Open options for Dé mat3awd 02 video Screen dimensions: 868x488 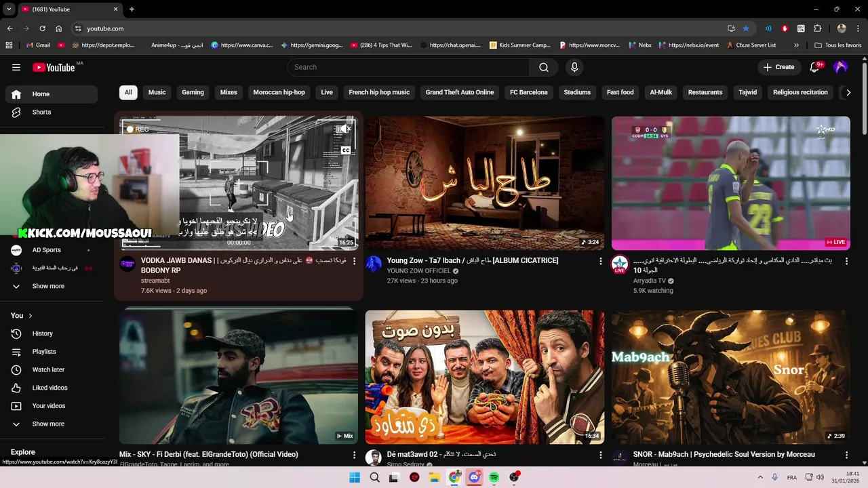(600, 455)
